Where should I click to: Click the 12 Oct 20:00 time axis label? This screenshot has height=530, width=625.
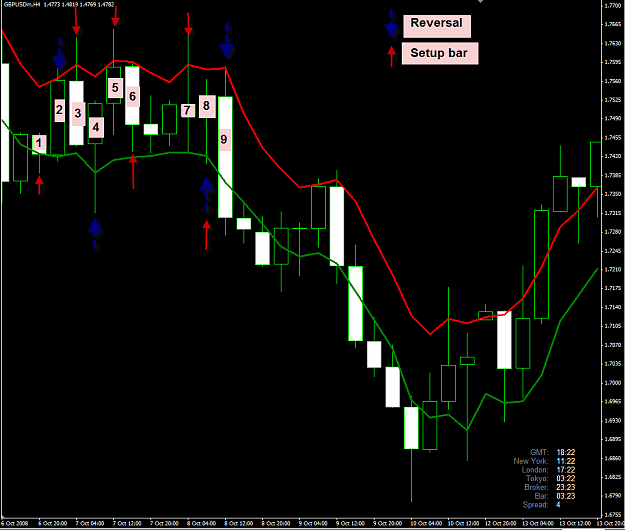click(x=501, y=523)
